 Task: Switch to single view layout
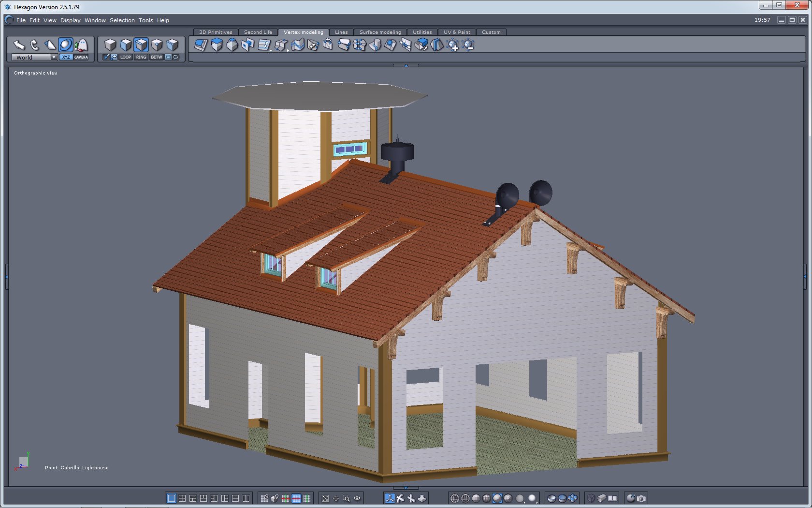171,498
